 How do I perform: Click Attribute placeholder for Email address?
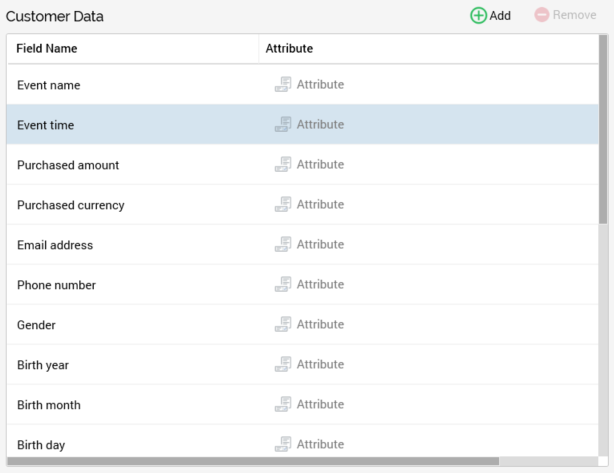point(320,245)
